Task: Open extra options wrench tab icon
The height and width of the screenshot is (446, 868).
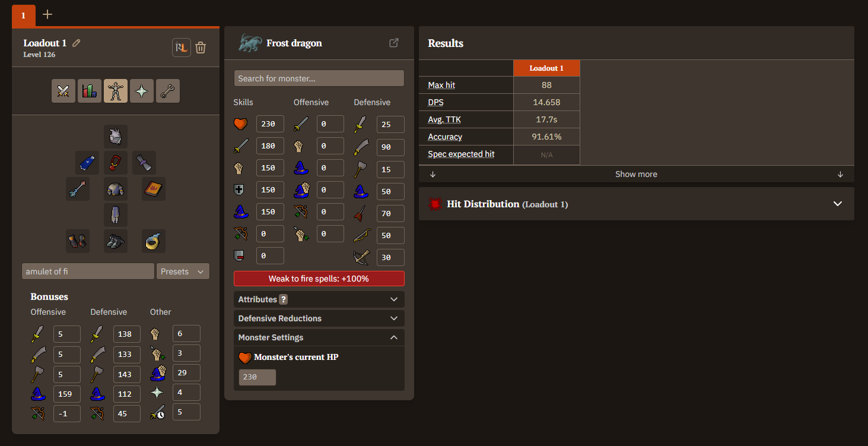Action: [168, 91]
